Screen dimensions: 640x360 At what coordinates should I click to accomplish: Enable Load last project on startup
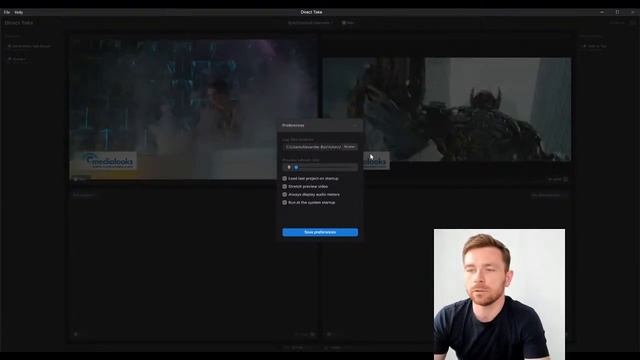pos(284,179)
